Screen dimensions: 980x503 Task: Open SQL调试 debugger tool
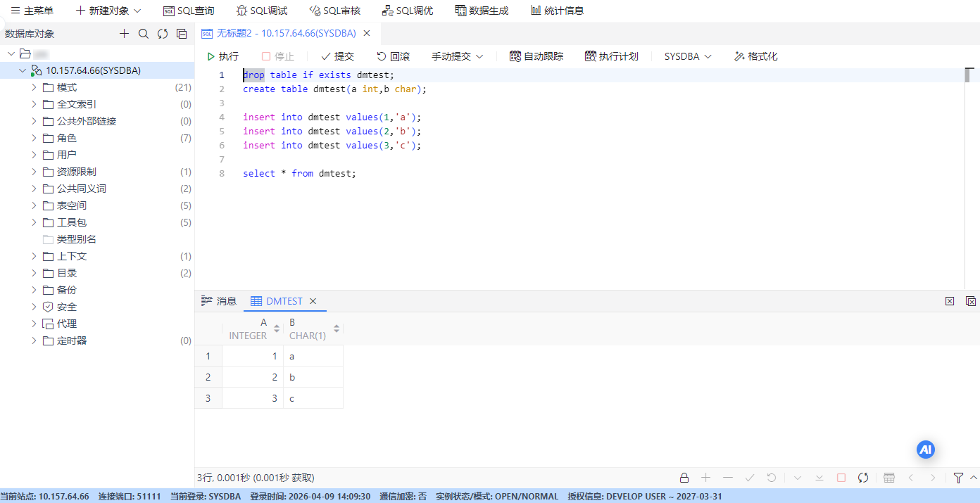[262, 11]
